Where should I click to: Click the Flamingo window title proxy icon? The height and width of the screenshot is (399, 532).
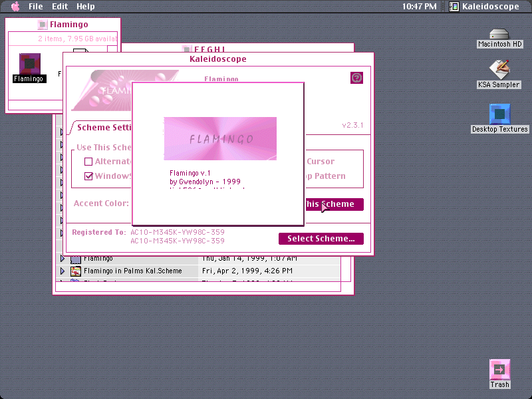click(43, 25)
